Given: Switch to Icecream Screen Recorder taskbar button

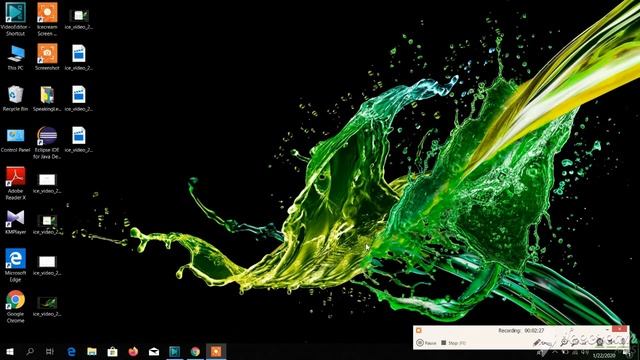Looking at the screenshot, I should pos(216,351).
